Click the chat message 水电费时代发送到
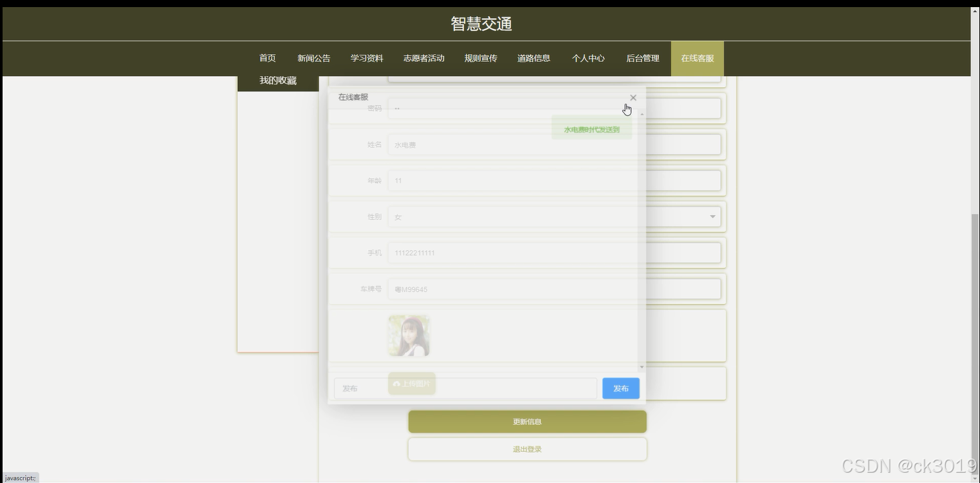The image size is (980, 483). [x=592, y=130]
